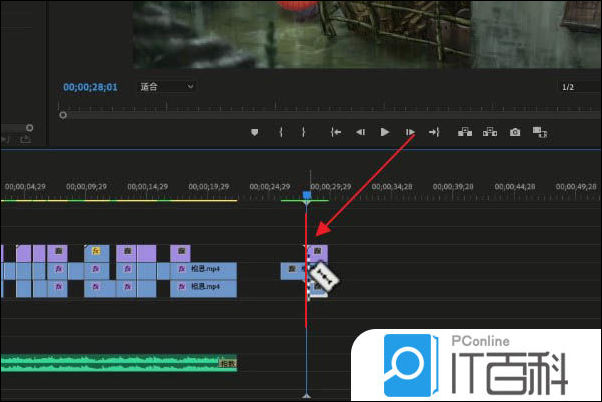Viewport: 602px width, 402px height.
Task: Open the 适合 zoom level dropdown
Action: point(164,87)
